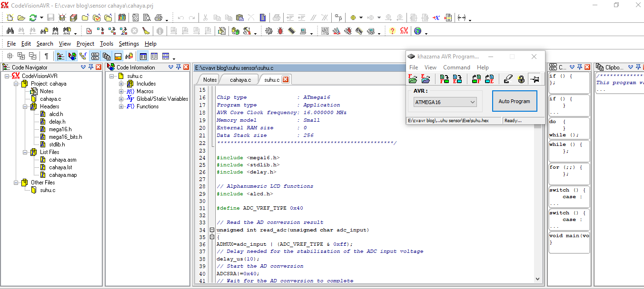Screen dimensions: 644x289
Task: Click the Project Configure hand-and-notes icon
Action: click(222, 31)
